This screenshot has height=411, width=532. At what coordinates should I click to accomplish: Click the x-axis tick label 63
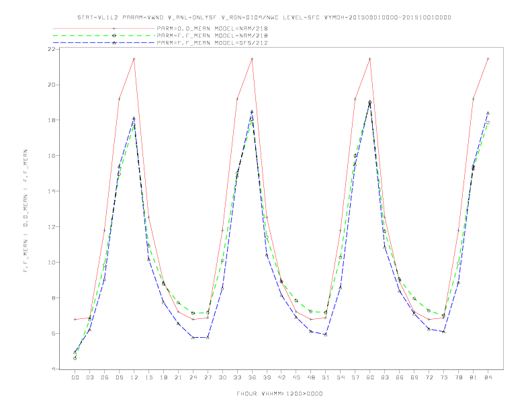click(x=385, y=377)
